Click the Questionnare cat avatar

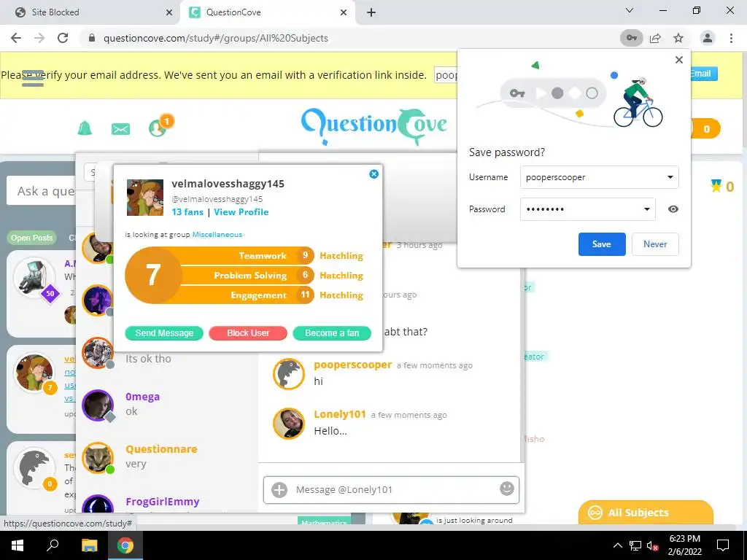(98, 458)
